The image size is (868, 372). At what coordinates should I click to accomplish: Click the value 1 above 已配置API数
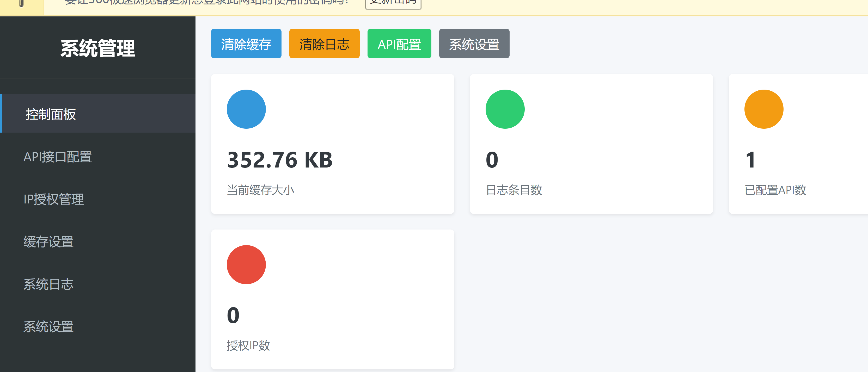[750, 160]
